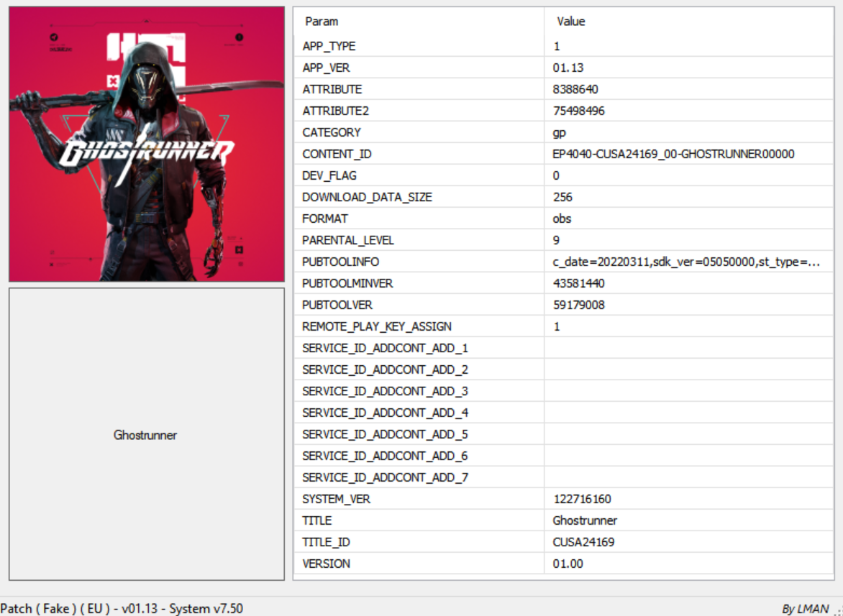Click the value starting with c_date=20220311
The image size is (843, 616).
[686, 262]
